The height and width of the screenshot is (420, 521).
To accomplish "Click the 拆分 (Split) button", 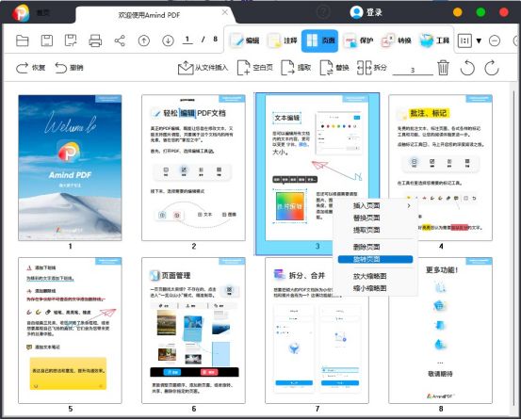I will [372, 68].
